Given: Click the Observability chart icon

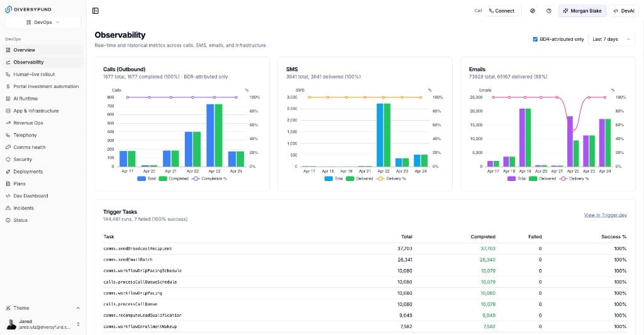Looking at the screenshot, I should [8, 62].
